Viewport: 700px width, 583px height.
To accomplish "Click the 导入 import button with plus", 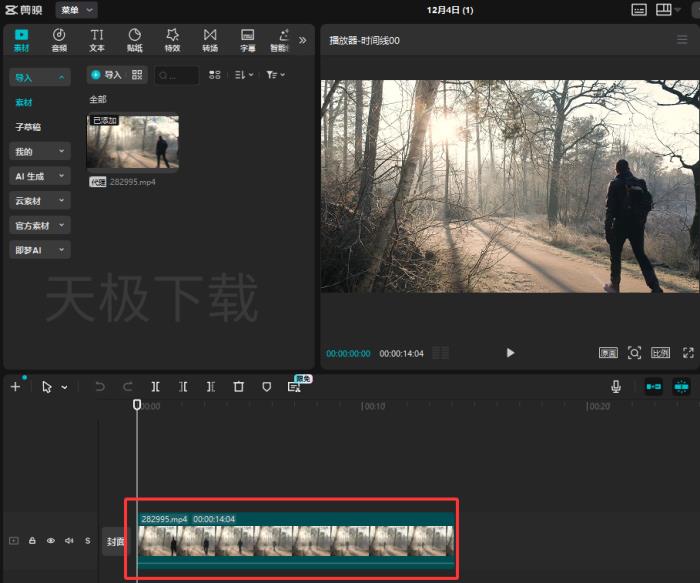I will [105, 75].
